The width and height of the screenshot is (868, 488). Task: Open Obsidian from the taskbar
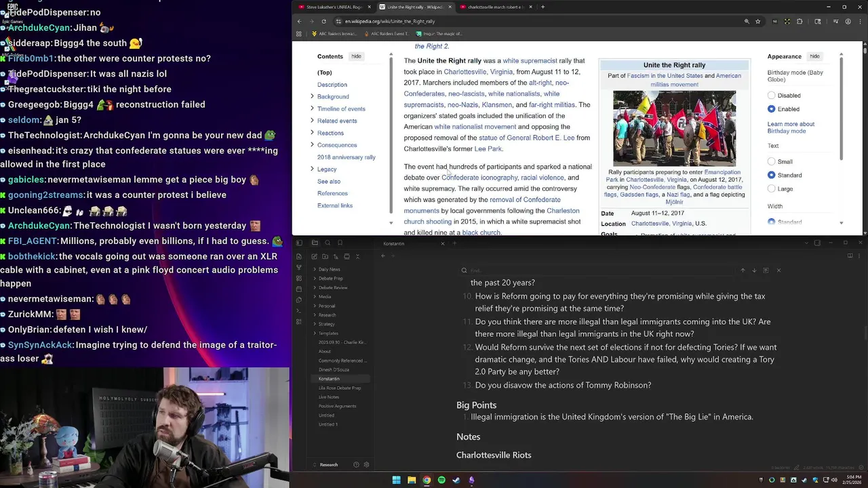(x=471, y=480)
